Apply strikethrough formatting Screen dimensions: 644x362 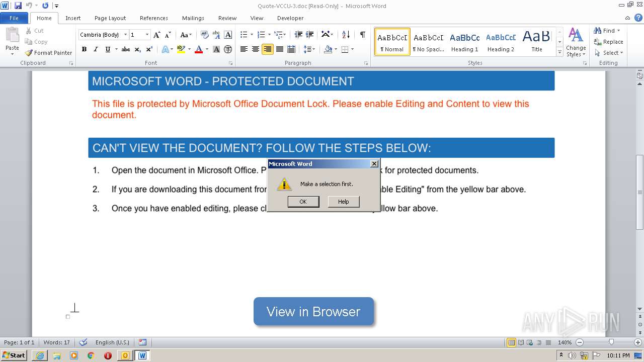click(x=126, y=49)
